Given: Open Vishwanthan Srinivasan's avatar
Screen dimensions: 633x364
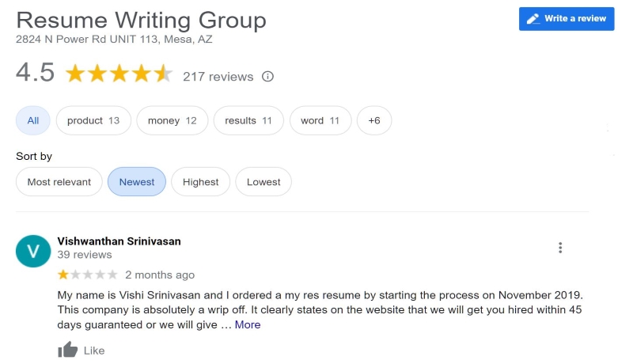Looking at the screenshot, I should 33,251.
